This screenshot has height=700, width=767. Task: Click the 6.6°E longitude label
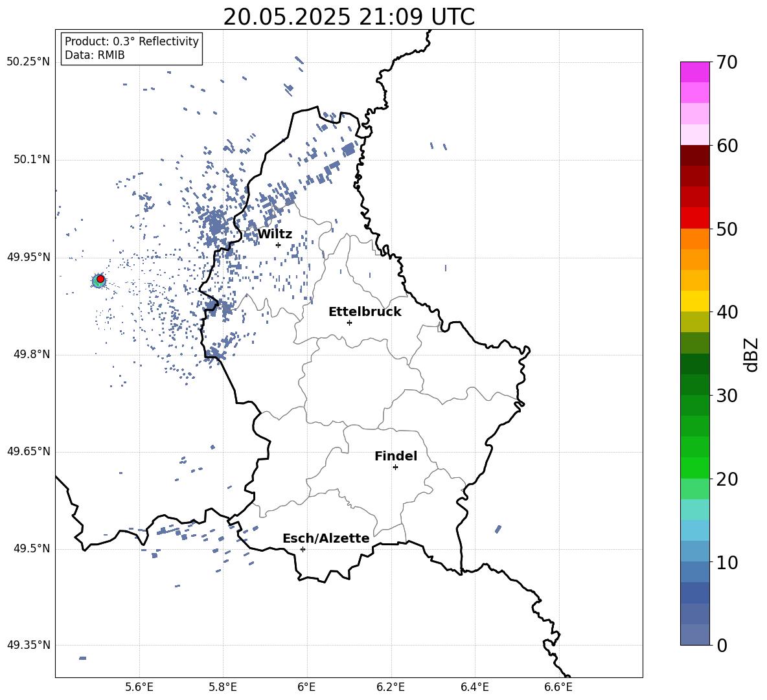(x=558, y=688)
